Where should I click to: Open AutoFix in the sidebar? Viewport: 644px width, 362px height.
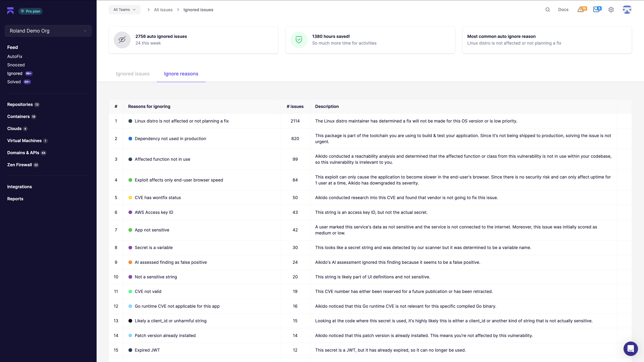[15, 56]
